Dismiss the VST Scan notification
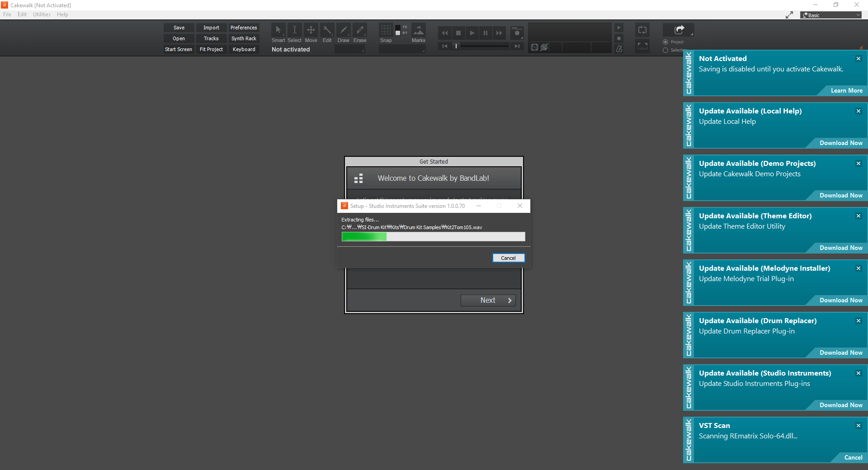Viewport: 868px width, 470px height. tap(859, 426)
